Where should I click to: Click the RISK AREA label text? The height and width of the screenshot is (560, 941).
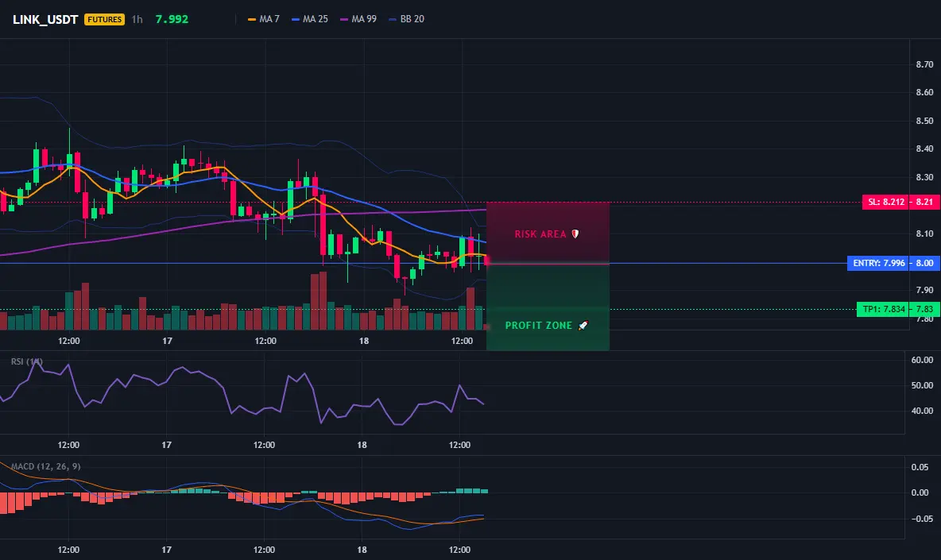(540, 234)
